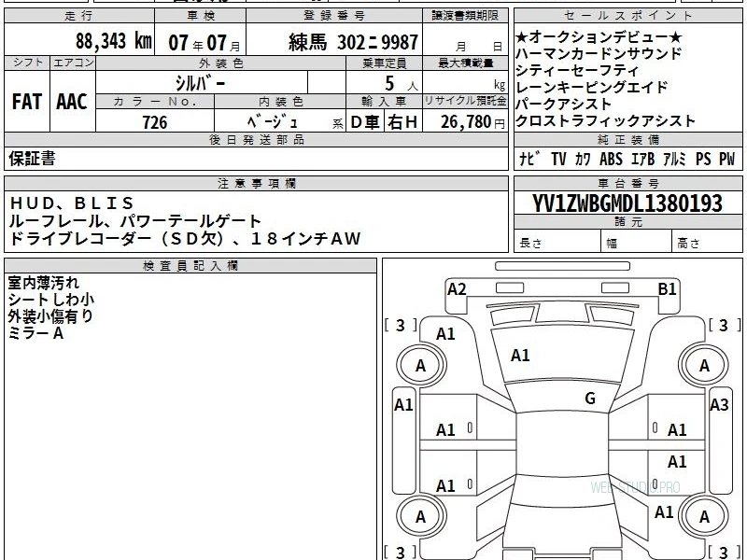This screenshot has height=560, width=747.
Task: Click the 保証書 entry
Action: coord(32,158)
